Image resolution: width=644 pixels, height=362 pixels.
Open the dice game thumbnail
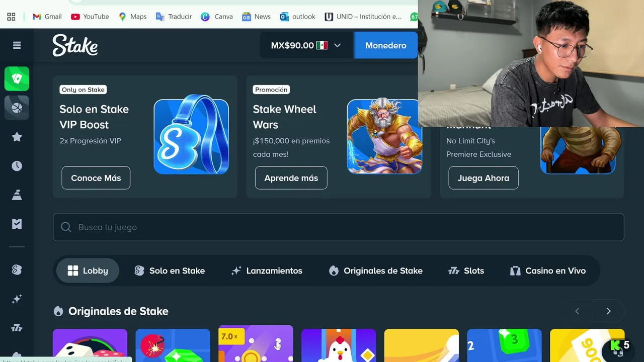pos(90,345)
